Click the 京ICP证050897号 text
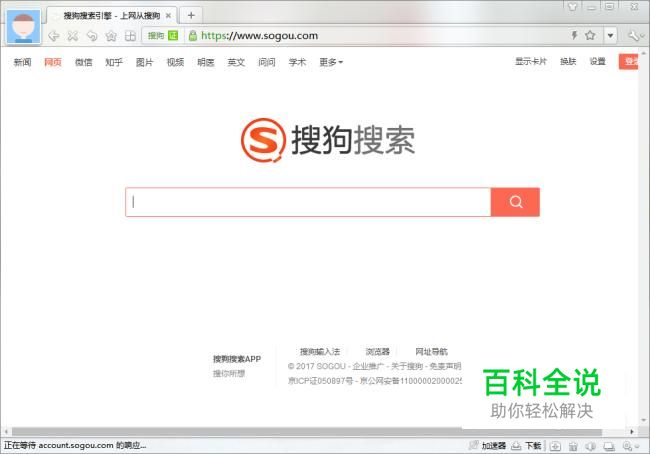The image size is (650, 454). (x=320, y=381)
